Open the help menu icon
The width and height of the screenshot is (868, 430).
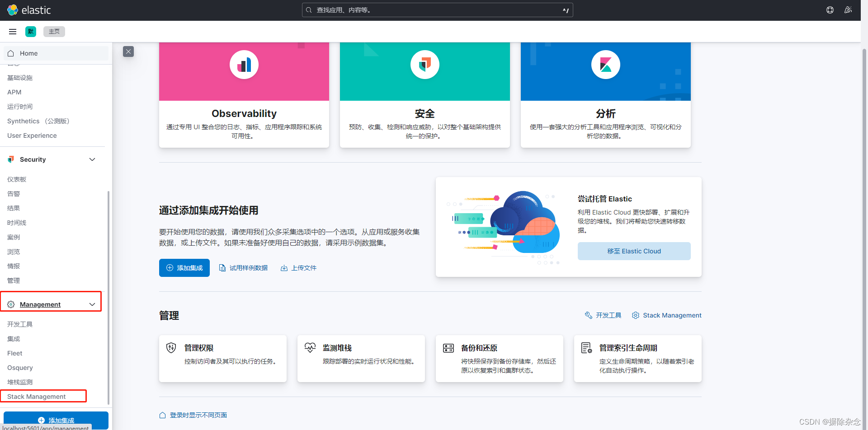[x=830, y=10]
